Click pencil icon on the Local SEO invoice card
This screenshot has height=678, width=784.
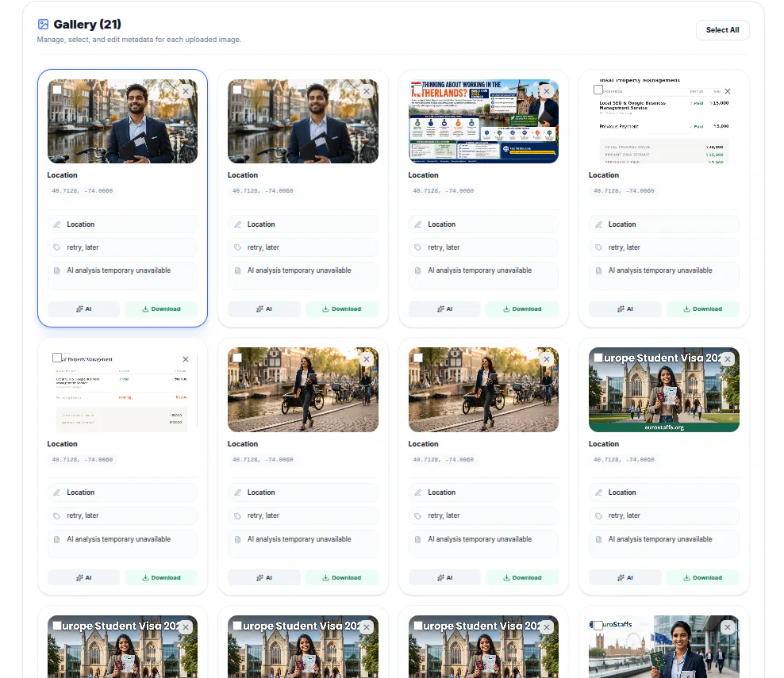click(598, 224)
